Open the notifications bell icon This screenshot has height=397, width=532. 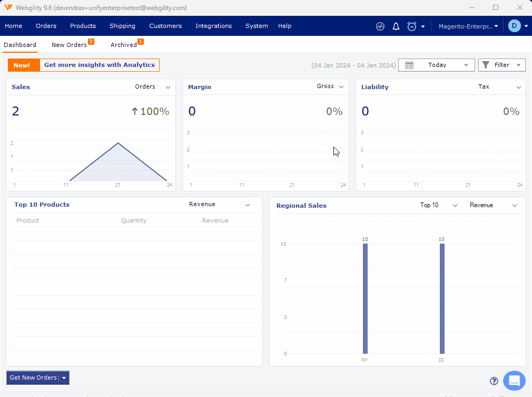coord(396,26)
